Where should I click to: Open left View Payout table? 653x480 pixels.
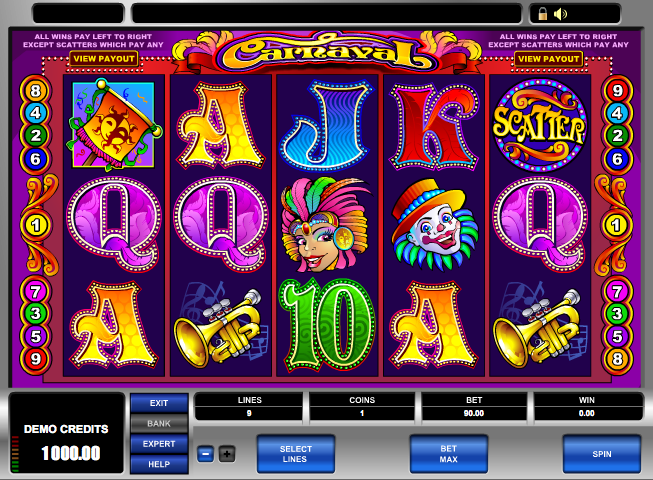104,59
